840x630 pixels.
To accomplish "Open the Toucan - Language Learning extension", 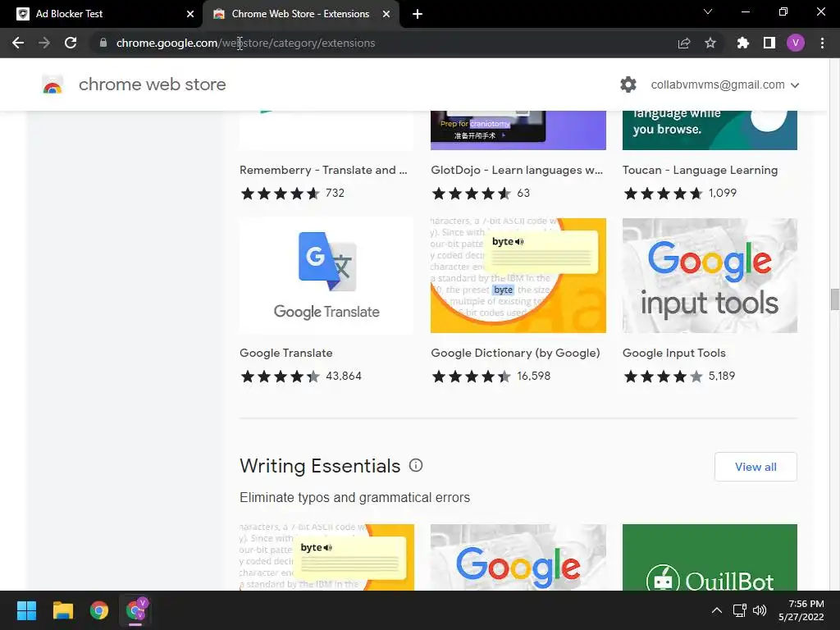I will coord(700,170).
